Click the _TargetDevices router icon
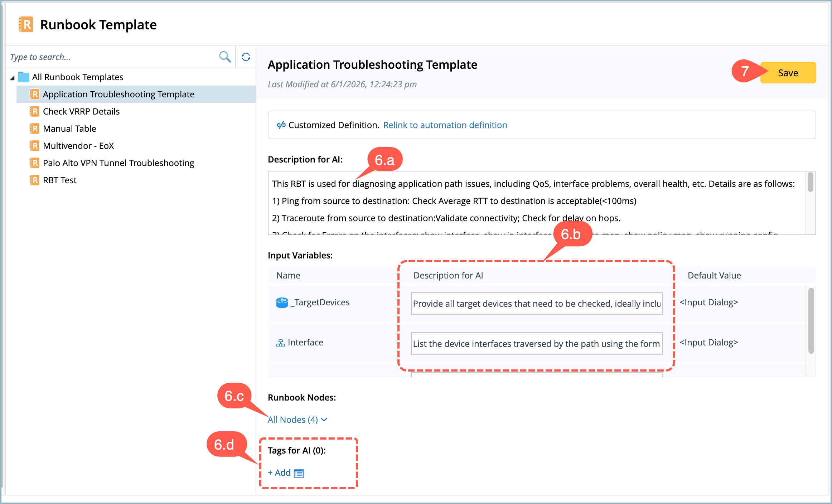 tap(282, 302)
